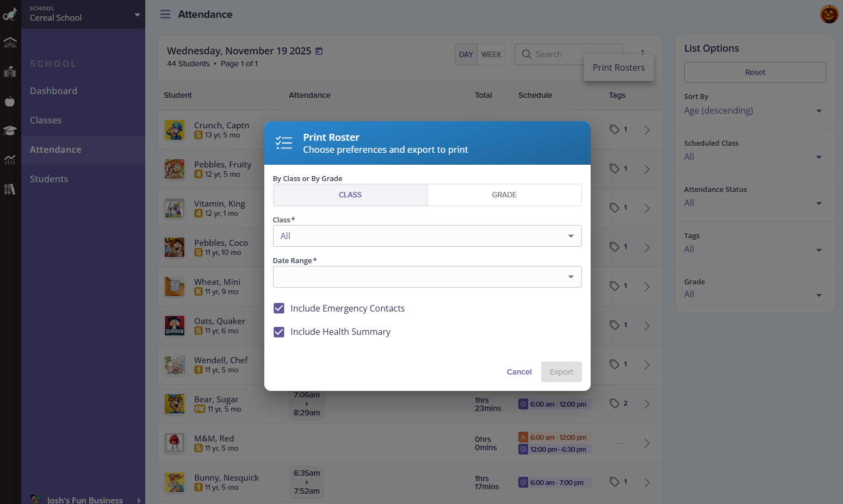Uncheck Include Health Summary

(279, 332)
